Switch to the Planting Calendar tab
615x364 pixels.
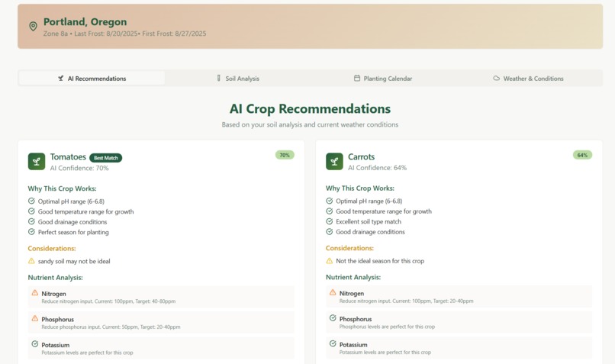(x=383, y=79)
